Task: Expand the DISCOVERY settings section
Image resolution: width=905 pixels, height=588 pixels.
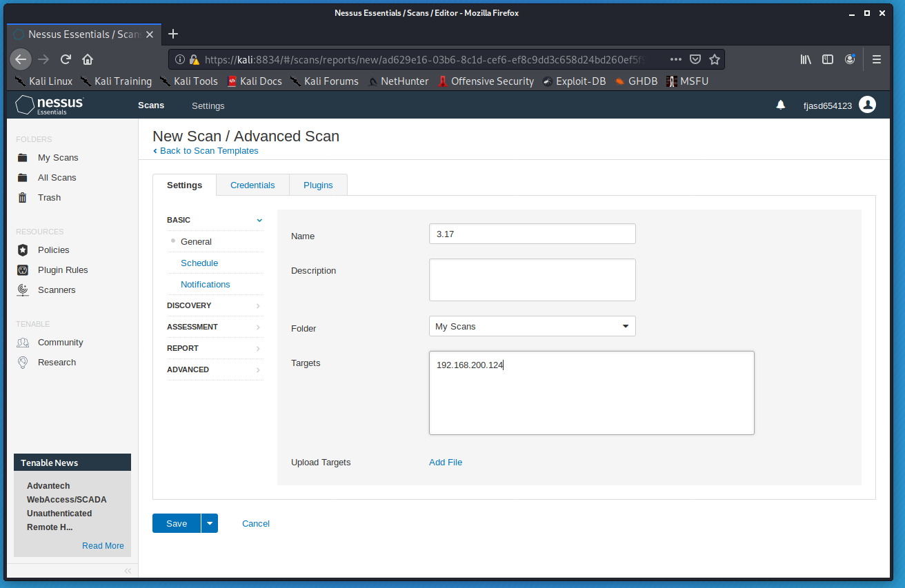Action: coord(215,305)
